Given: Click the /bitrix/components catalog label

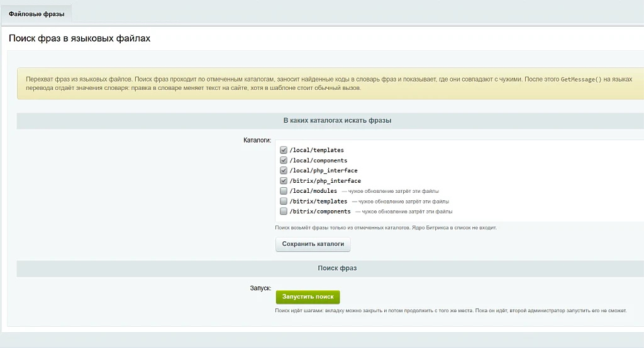Looking at the screenshot, I should pyautogui.click(x=320, y=211).
